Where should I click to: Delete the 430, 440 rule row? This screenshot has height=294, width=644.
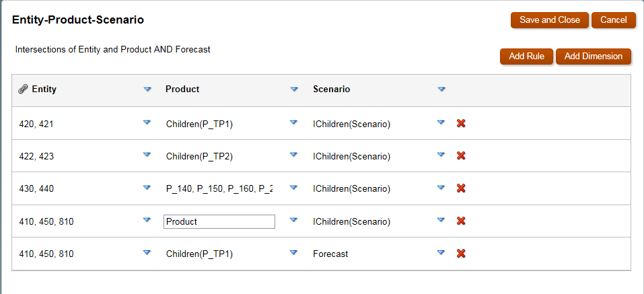[461, 188]
